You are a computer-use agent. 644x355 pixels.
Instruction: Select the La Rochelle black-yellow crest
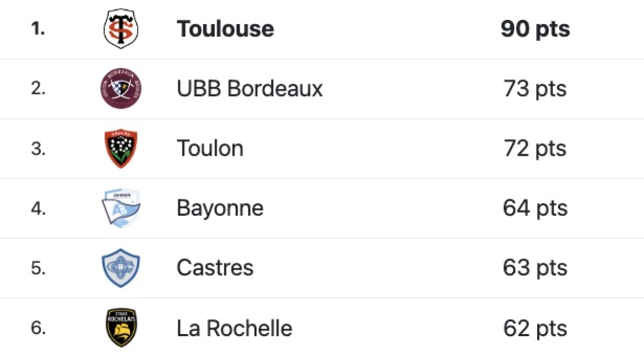click(x=121, y=328)
